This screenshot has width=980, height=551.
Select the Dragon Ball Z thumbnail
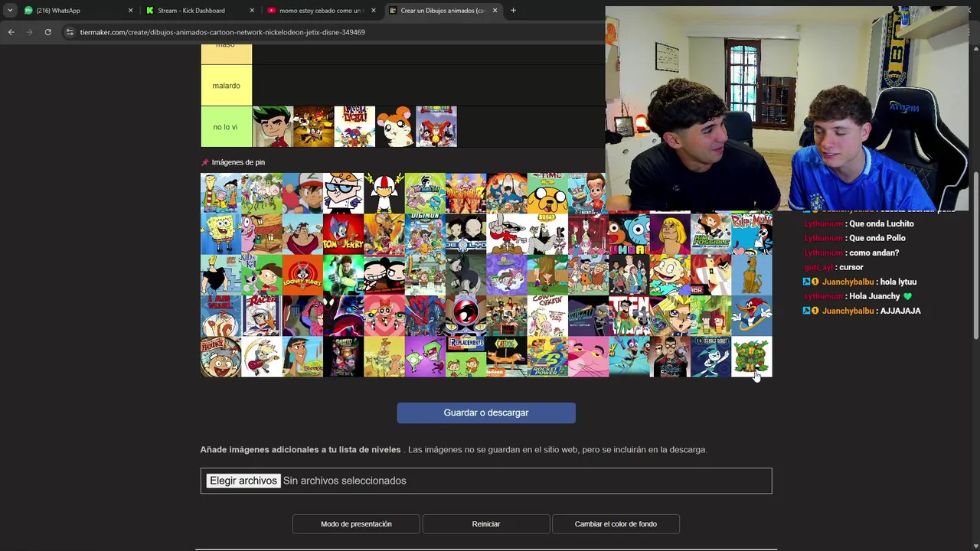pos(465,194)
